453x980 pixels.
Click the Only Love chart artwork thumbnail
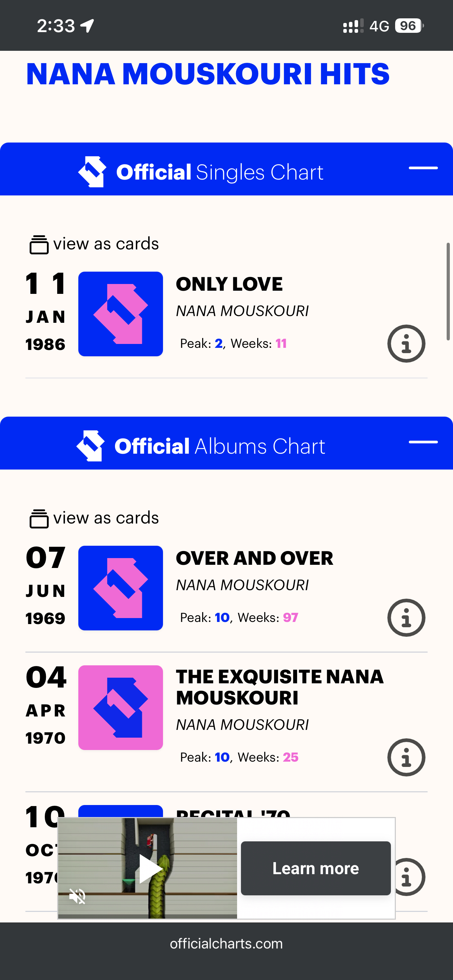121,314
